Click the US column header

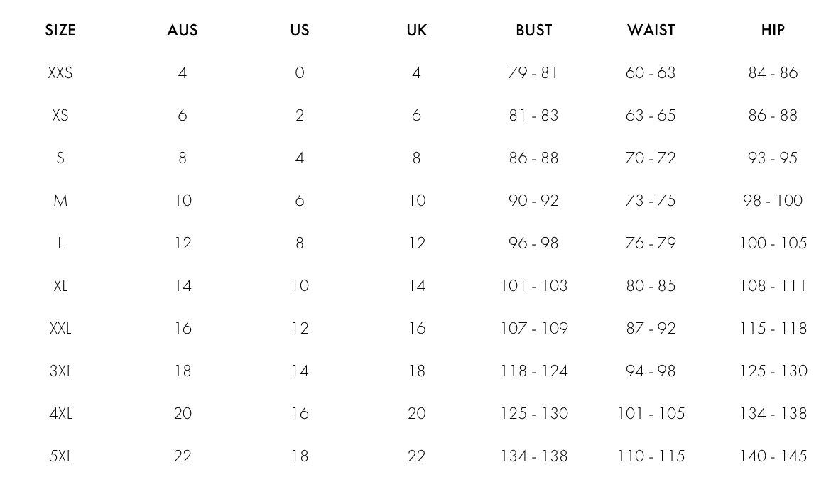point(300,31)
